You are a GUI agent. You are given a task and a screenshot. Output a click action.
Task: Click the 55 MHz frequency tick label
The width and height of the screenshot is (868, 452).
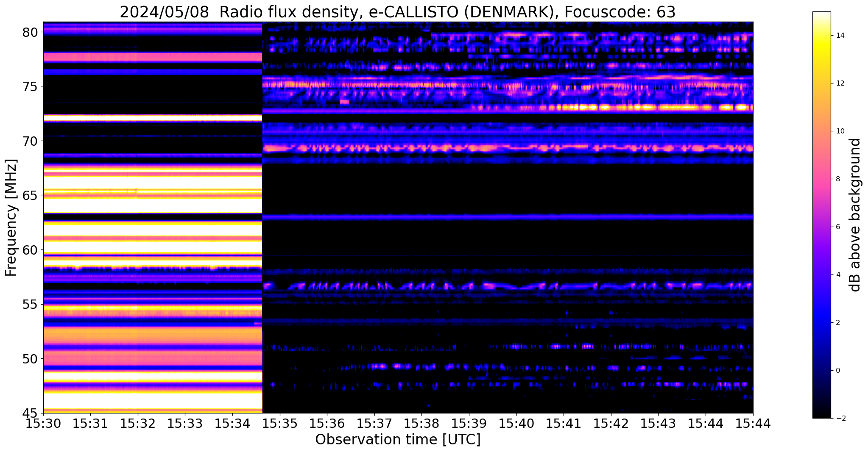30,304
